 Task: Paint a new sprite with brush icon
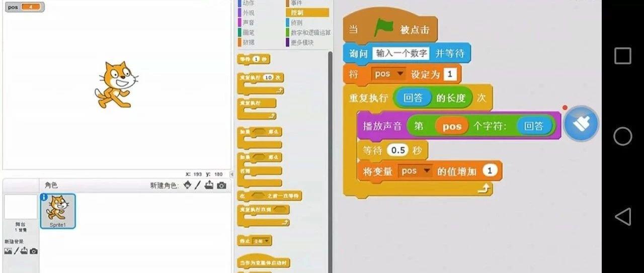[x=198, y=185]
